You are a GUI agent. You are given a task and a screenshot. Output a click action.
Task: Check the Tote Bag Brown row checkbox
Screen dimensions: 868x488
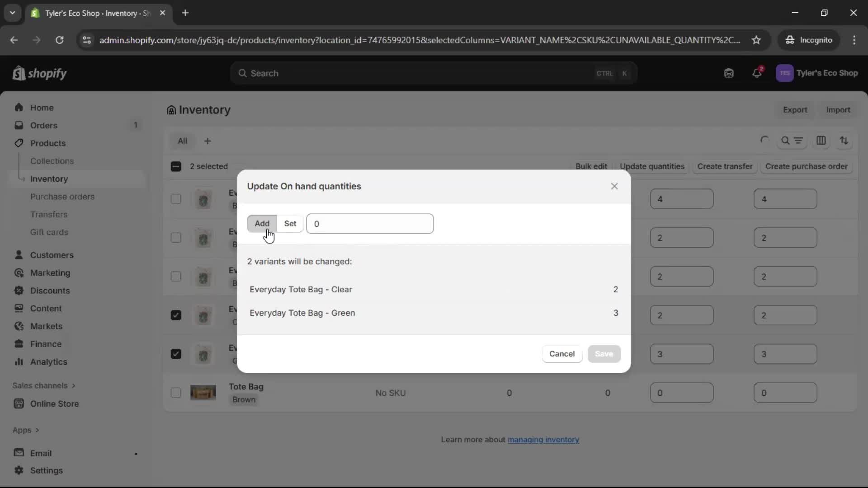coord(176,393)
